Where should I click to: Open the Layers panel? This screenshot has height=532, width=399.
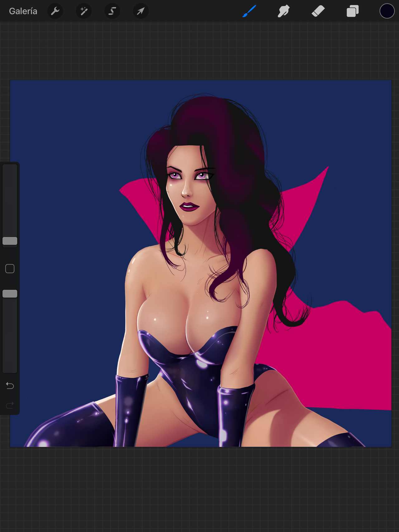[353, 11]
